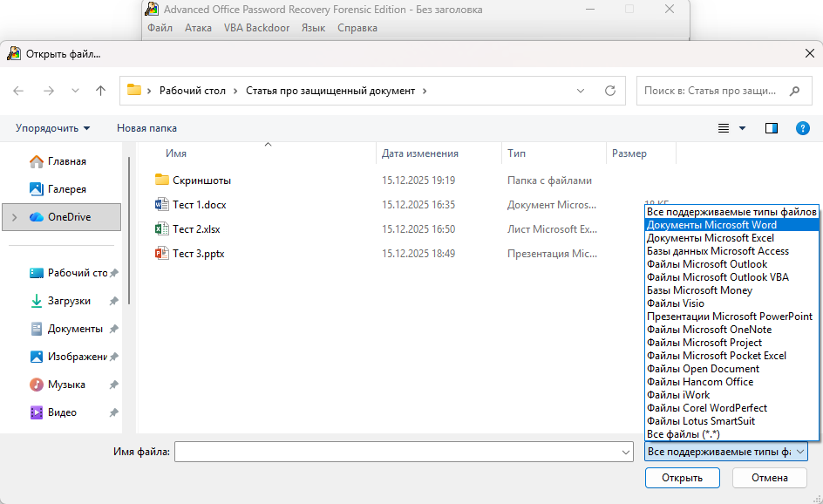Image resolution: width=823 pixels, height=504 pixels.
Task: Select the Word icon of Тест 1.docx
Action: [x=161, y=204]
